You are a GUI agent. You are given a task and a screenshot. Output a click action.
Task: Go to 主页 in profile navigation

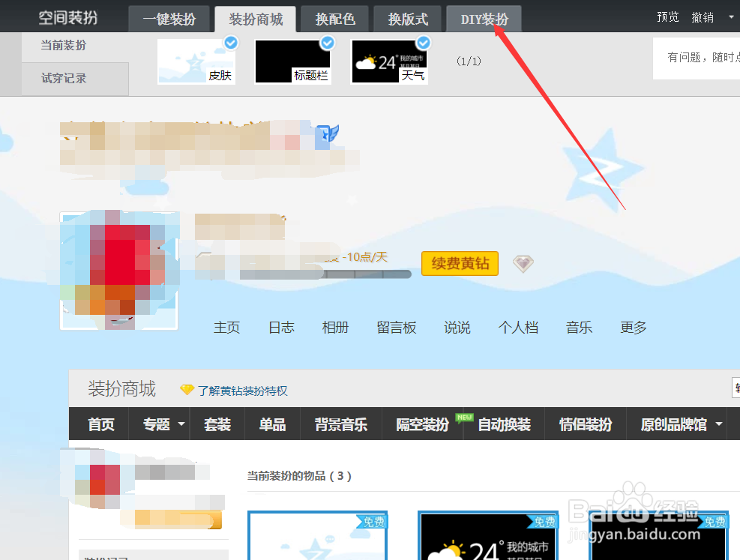pos(226,328)
